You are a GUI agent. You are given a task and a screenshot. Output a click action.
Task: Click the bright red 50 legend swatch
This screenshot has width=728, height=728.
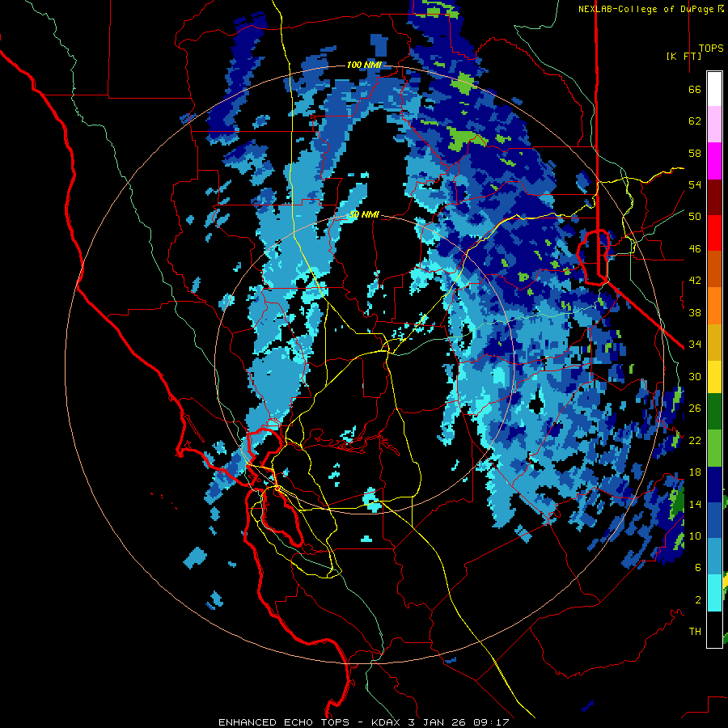coord(714,233)
